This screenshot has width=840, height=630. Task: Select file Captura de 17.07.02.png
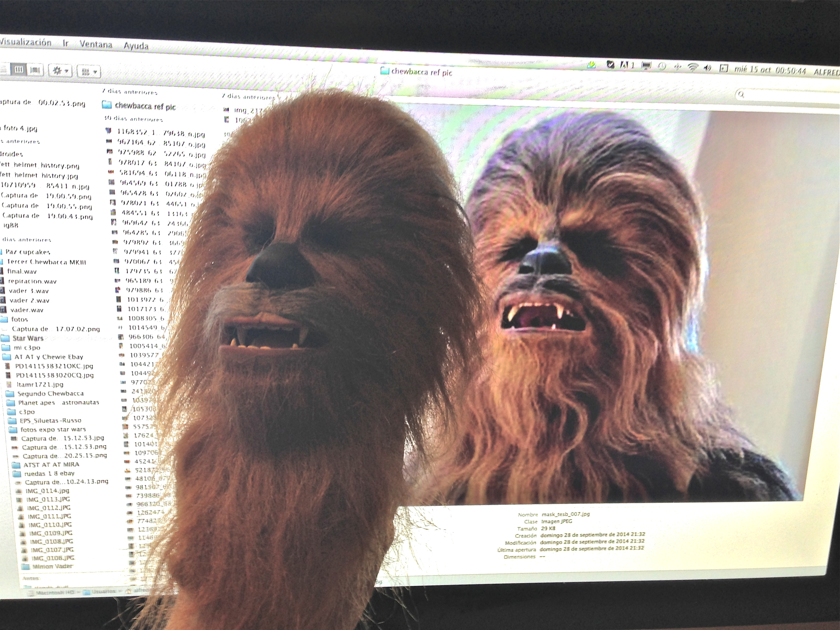click(50, 329)
